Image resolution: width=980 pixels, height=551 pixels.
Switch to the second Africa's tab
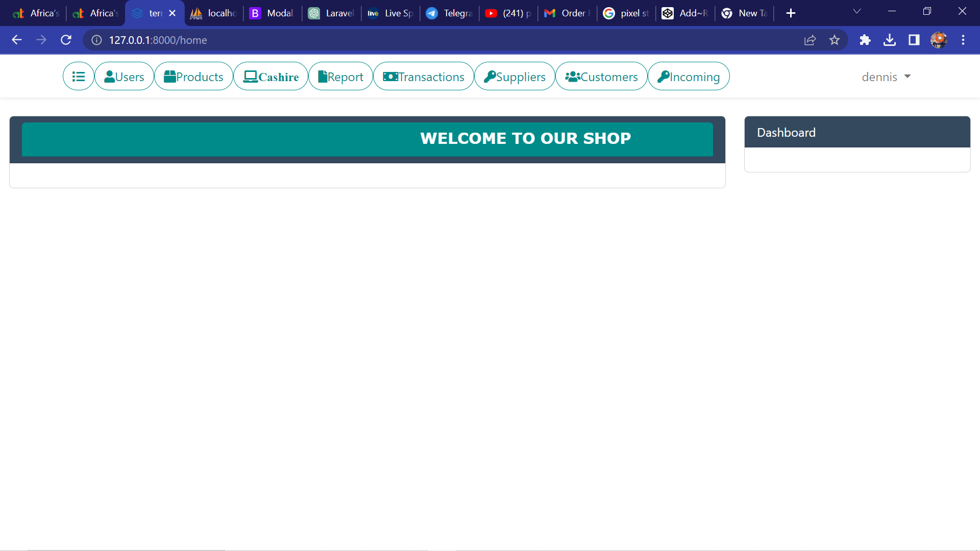(95, 13)
